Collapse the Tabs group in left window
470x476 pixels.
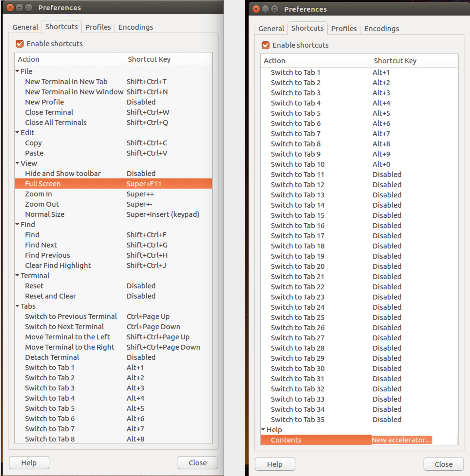tap(17, 306)
